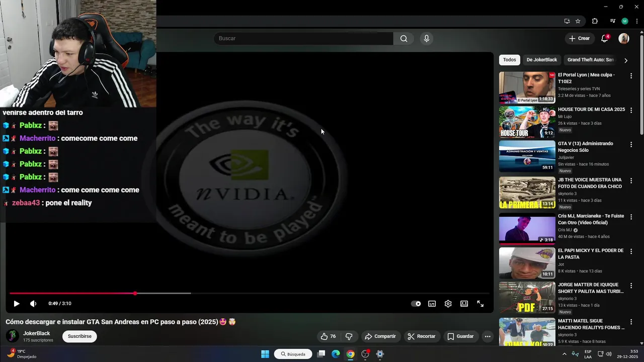Open options menu for JORGE MATTER video
This screenshot has height=362, width=644.
pos(631,286)
